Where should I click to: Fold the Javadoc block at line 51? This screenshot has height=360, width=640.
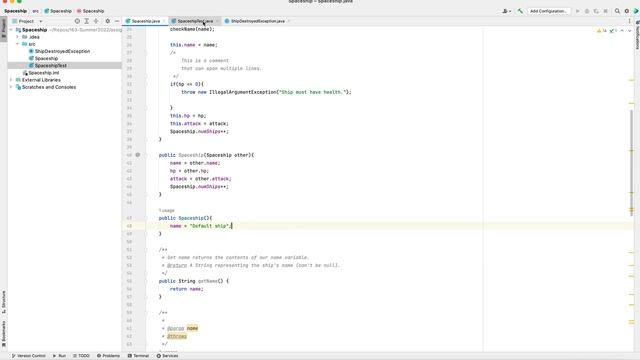click(x=146, y=250)
